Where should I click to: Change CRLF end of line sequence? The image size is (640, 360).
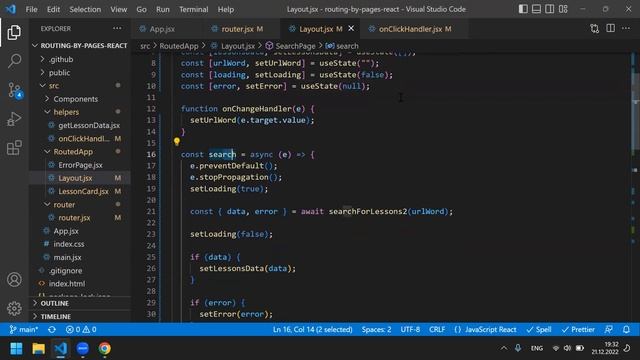437,329
